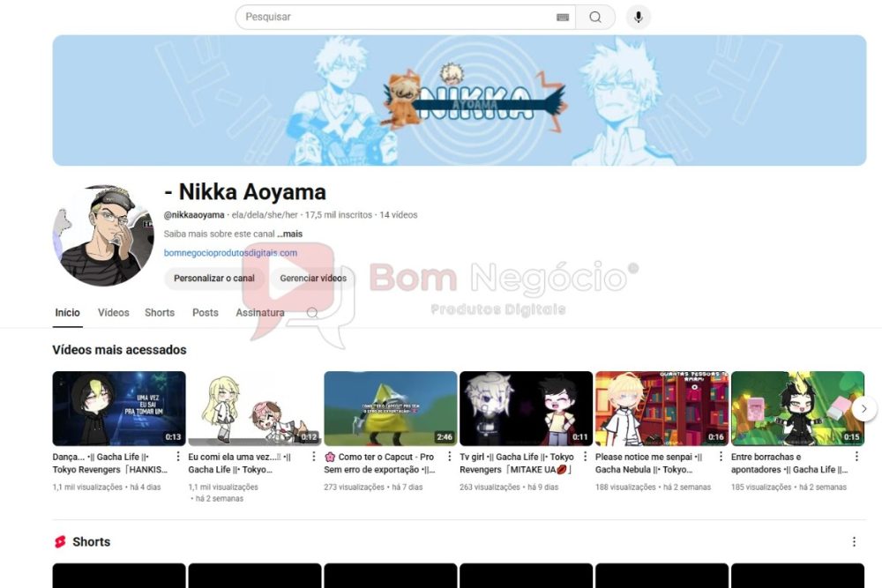This screenshot has width=882, height=588.
Task: Click the - Nikka Aoyama channel name
Action: (244, 191)
